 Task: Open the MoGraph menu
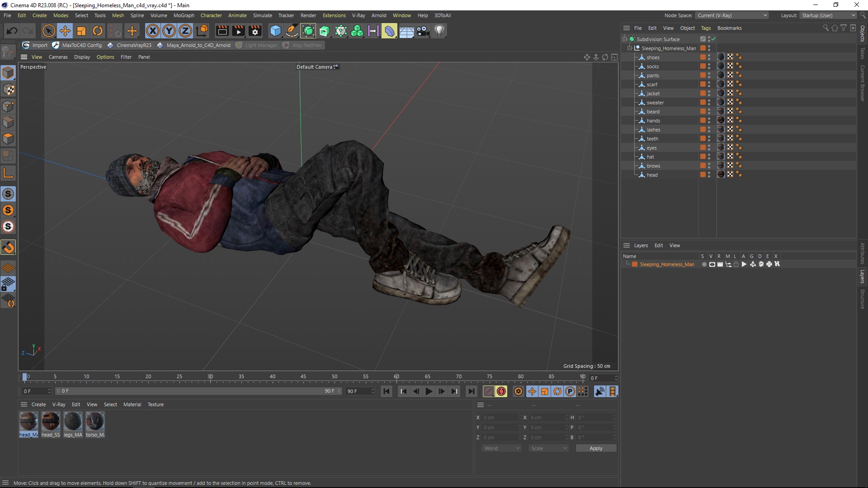[184, 15]
